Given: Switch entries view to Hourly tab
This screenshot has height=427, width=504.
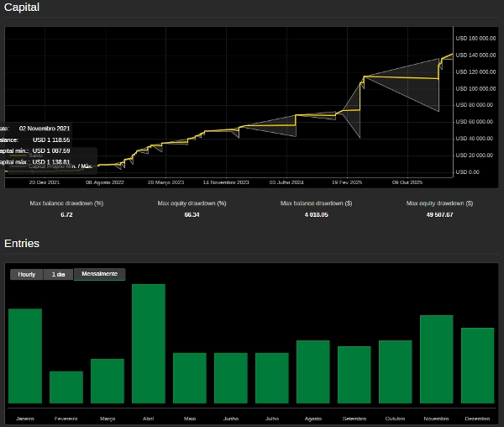Looking at the screenshot, I should [27, 274].
